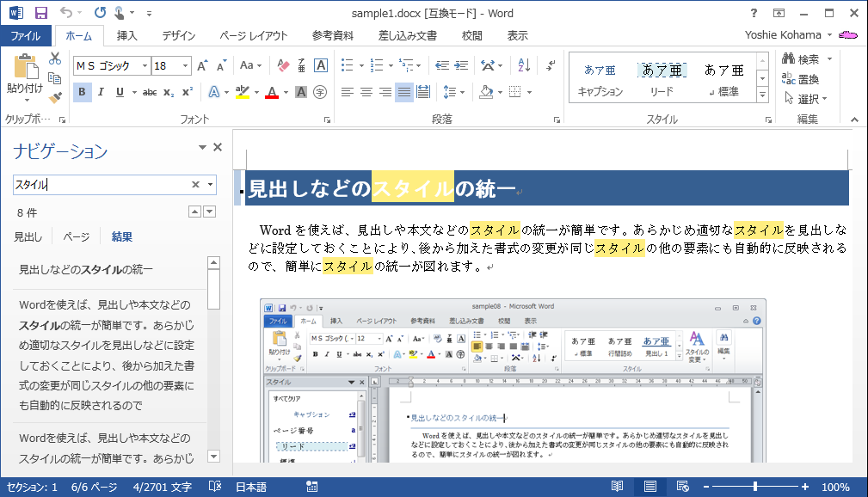This screenshot has width=868, height=497.
Task: Click the zoom slider handle
Action: pos(755,487)
